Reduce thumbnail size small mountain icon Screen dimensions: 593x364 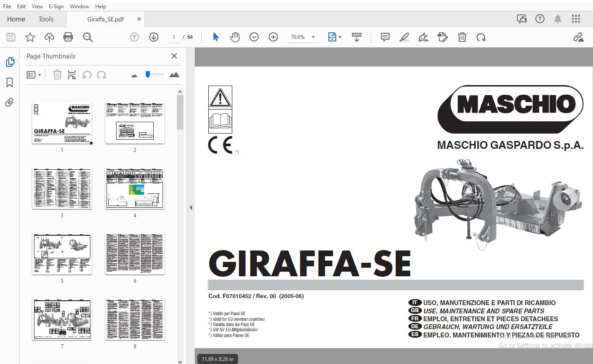click(134, 76)
